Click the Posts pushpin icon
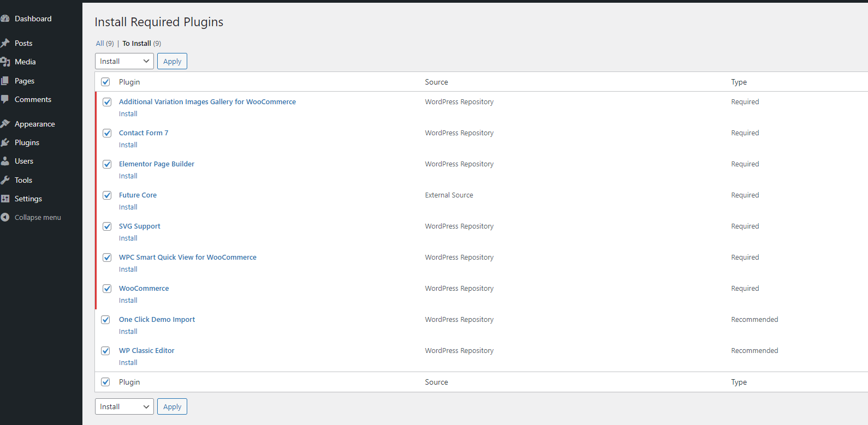Viewport: 868px width, 425px height. pos(5,43)
